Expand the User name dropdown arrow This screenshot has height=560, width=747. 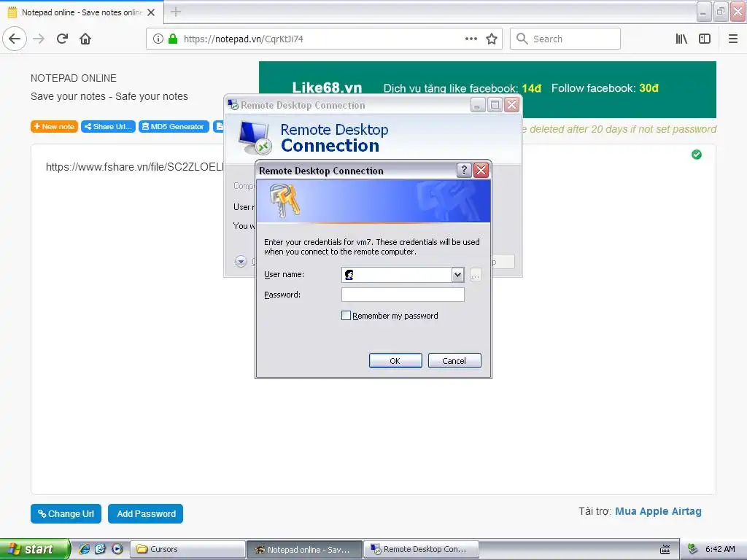coord(457,275)
